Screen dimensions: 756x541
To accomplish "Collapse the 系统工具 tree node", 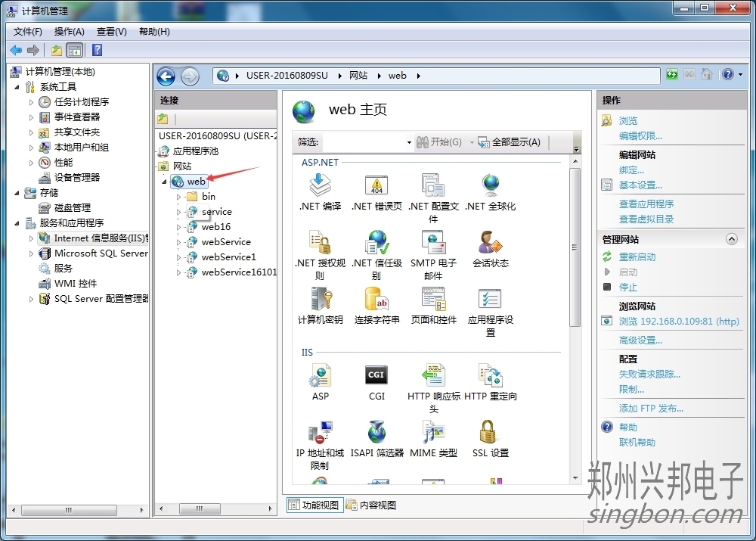I will [x=17, y=87].
